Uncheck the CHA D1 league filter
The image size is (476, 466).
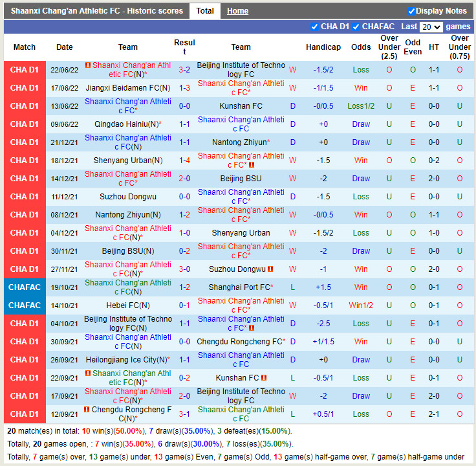[x=315, y=27]
